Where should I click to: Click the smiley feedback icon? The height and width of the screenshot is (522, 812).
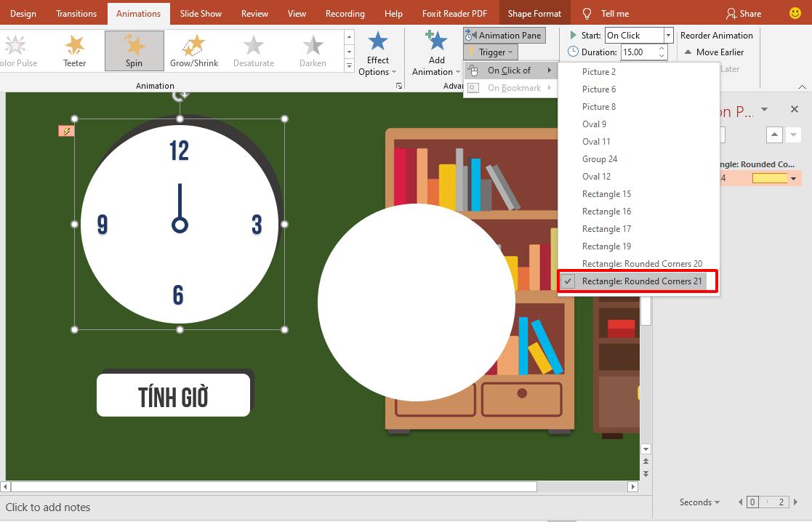[795, 13]
